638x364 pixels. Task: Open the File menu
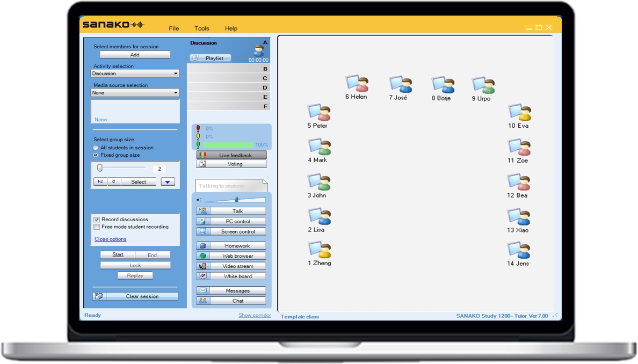(x=174, y=28)
